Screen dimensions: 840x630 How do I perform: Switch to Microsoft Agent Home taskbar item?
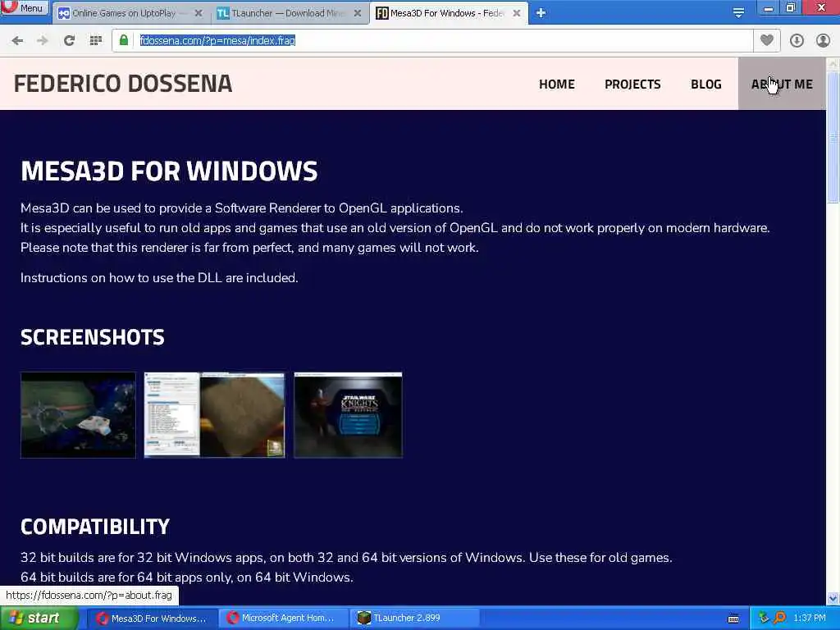point(281,619)
